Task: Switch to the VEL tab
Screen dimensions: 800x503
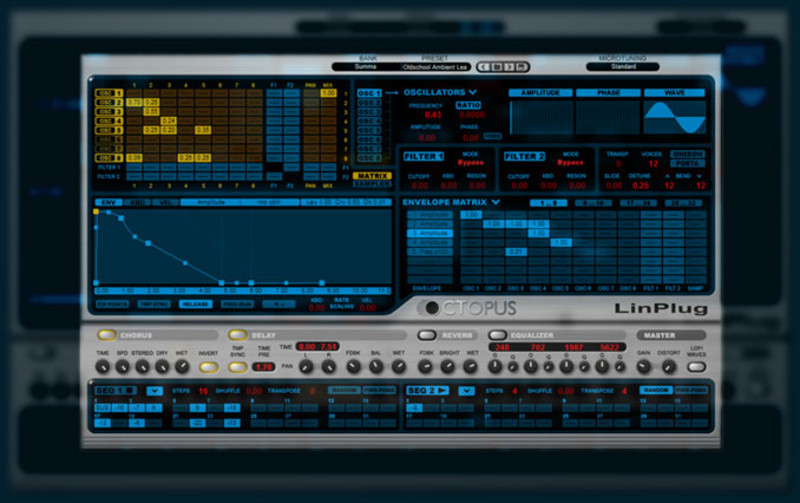Action: pos(164,203)
